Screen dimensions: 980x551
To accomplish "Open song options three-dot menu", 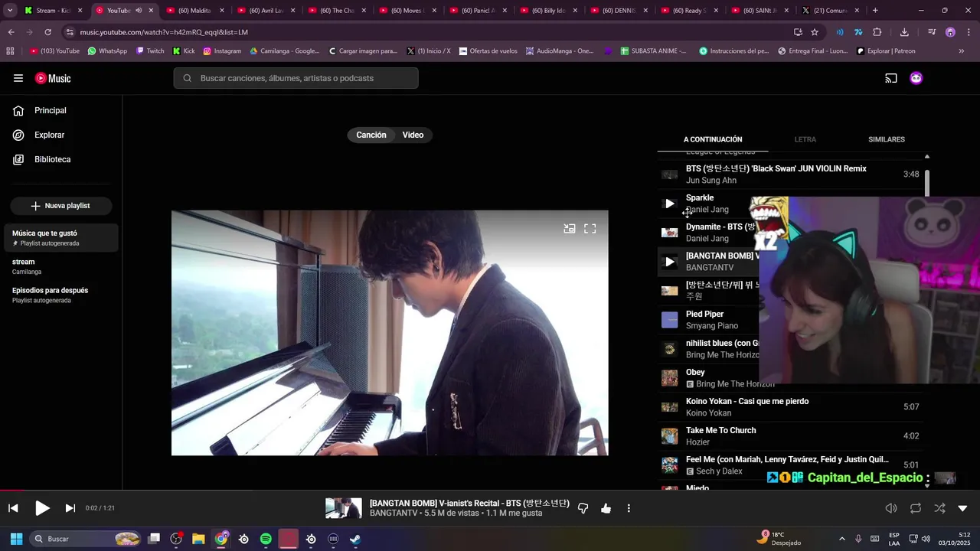I will [x=629, y=508].
